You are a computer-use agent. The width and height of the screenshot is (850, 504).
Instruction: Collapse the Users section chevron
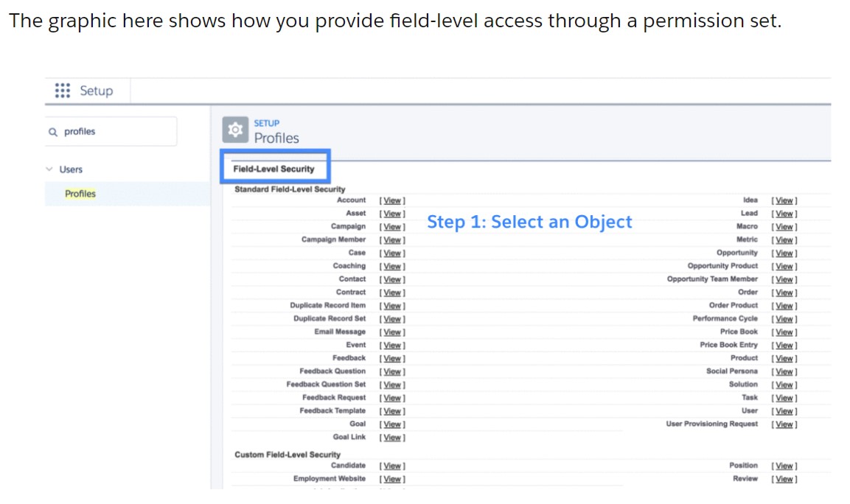click(x=49, y=169)
